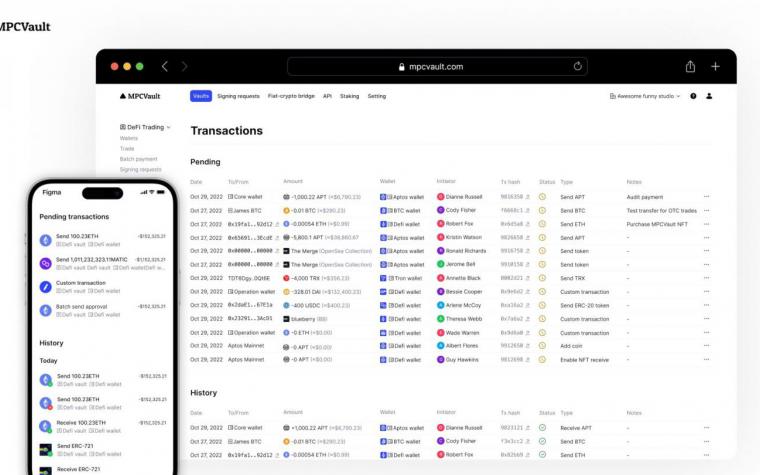Click 'Kristin Watson' initiator name
The image size is (760, 475).
(x=463, y=238)
